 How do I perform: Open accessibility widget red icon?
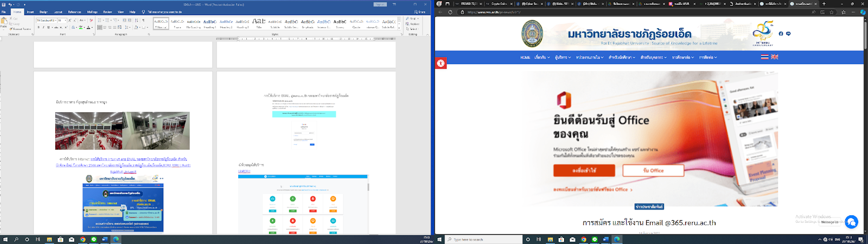coord(441,63)
